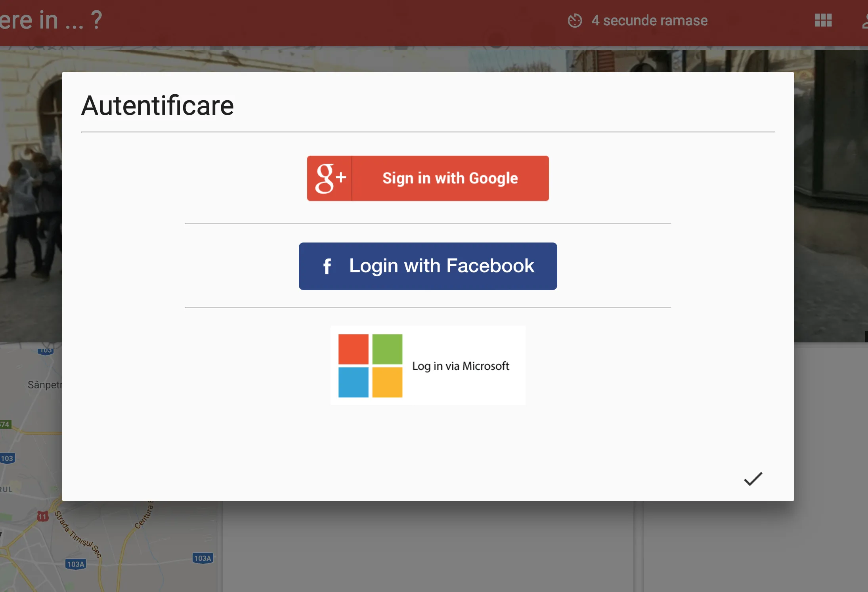Click the blue 103 road badge on map
Screen dimensions: 868x592
(x=7, y=458)
